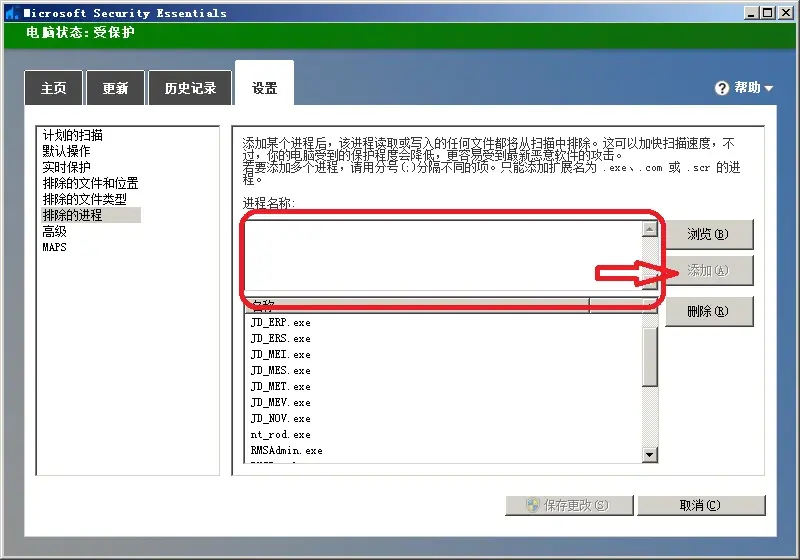Minimize the Microsoft Security Essentials window
This screenshot has width=800, height=560.
click(751, 13)
